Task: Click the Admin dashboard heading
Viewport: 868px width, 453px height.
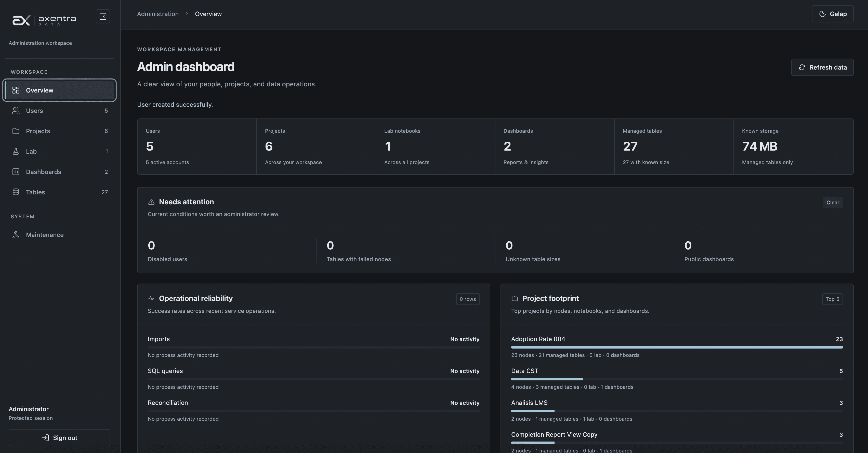Action: [186, 67]
